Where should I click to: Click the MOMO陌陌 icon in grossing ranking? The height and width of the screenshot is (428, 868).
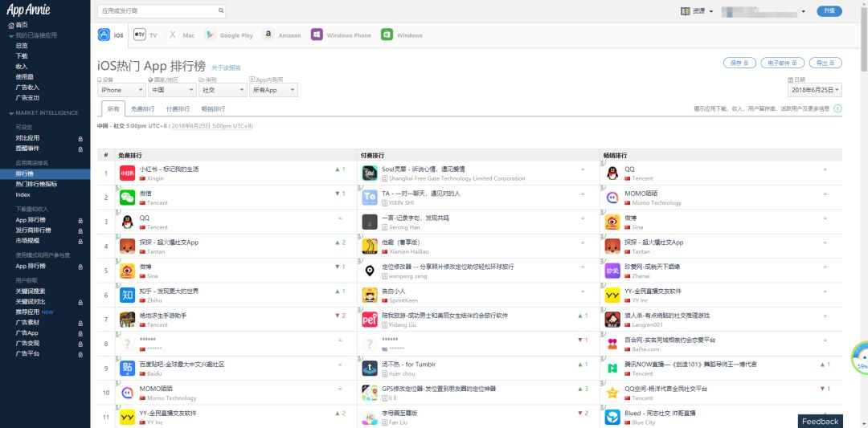tap(612, 197)
